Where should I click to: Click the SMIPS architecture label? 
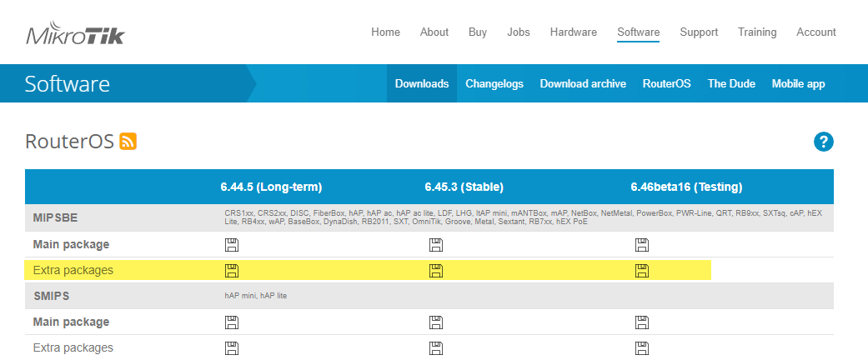click(x=51, y=296)
